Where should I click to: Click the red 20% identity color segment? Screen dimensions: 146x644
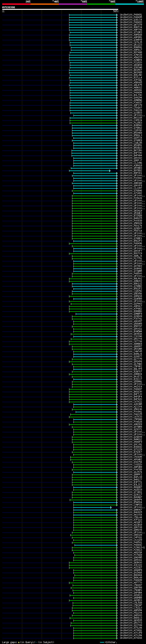16,4
